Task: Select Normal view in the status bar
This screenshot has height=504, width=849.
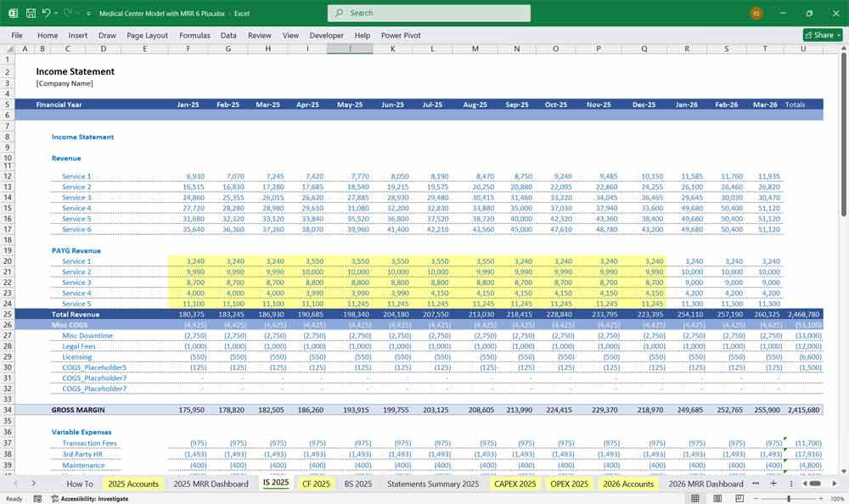Action: (694, 498)
